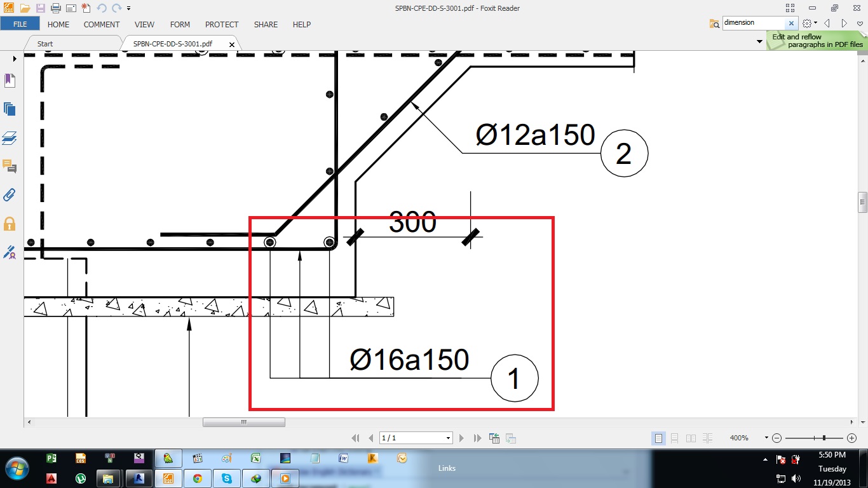868x488 pixels.
Task: Open the document tab list dropdown arrow
Action: point(759,41)
